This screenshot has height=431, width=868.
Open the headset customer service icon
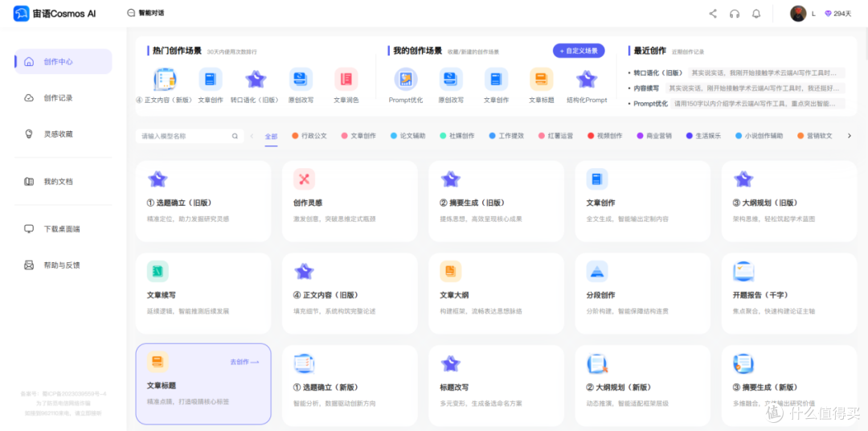pyautogui.click(x=735, y=14)
